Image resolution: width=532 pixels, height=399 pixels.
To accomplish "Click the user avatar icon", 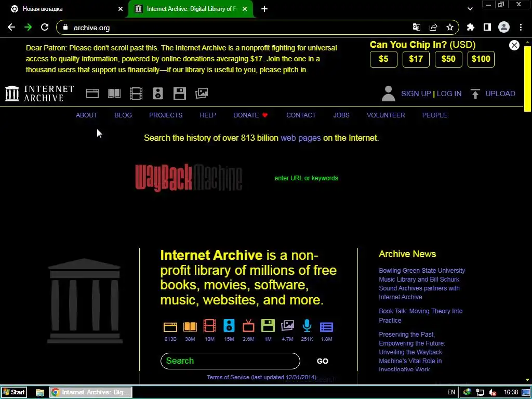I will (388, 94).
